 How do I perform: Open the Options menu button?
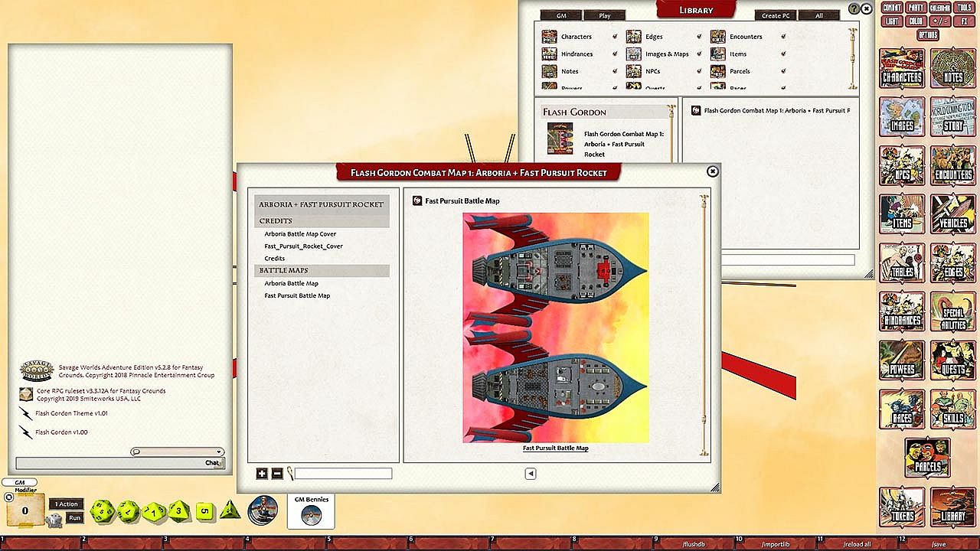927,35
